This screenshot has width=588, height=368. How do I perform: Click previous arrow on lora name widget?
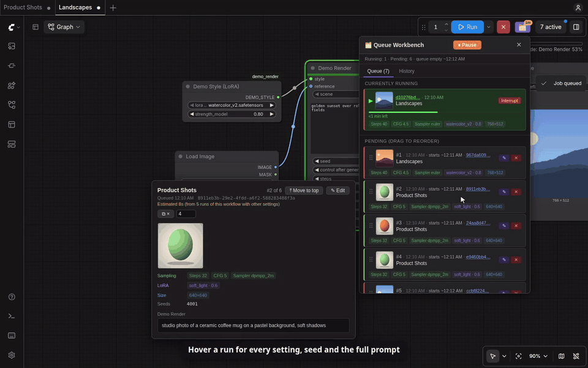[x=192, y=105]
